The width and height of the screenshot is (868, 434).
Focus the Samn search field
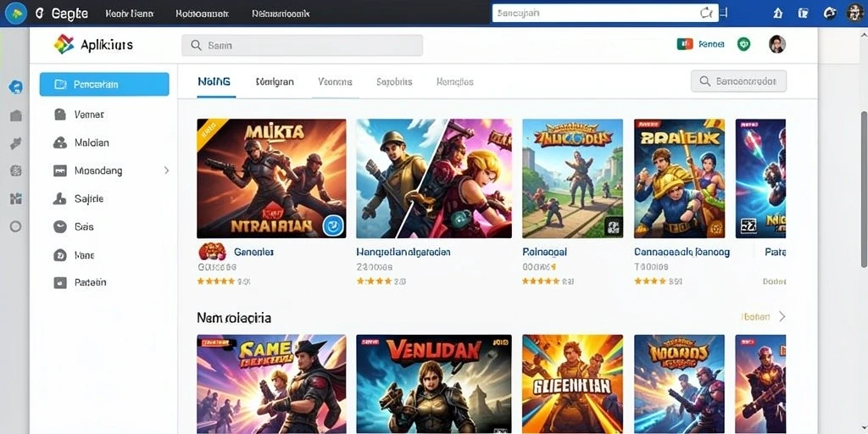(x=303, y=46)
